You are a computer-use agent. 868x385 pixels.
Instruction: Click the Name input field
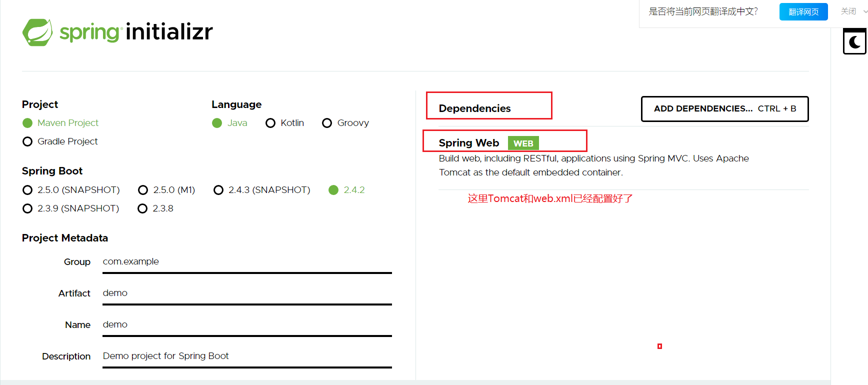point(247,325)
